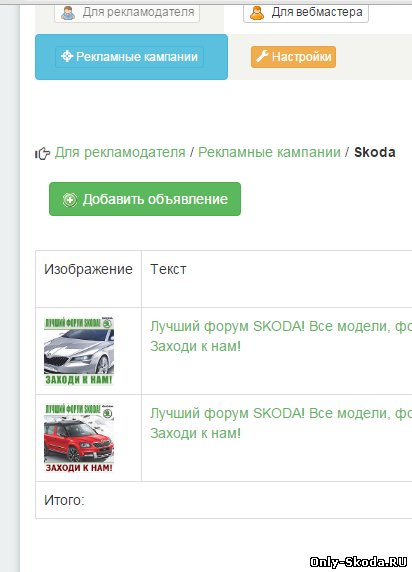Click the advertiser person icon

point(68,13)
